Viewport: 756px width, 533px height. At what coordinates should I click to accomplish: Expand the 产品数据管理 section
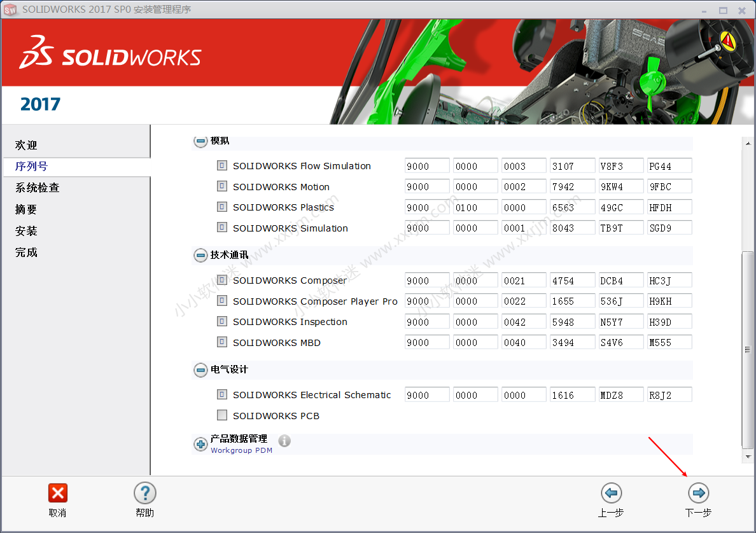pyautogui.click(x=200, y=444)
